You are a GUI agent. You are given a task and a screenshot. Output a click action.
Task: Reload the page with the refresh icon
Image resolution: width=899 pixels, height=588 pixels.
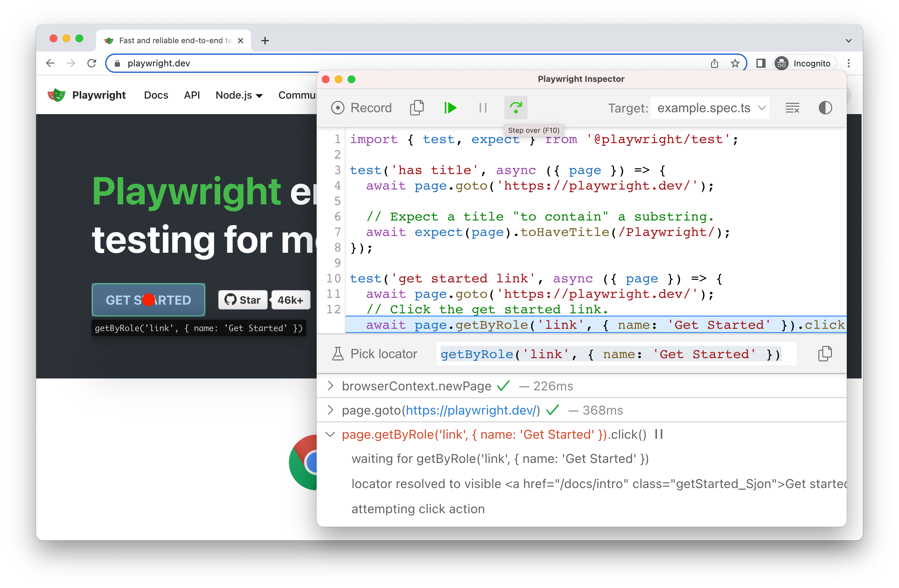(x=91, y=63)
